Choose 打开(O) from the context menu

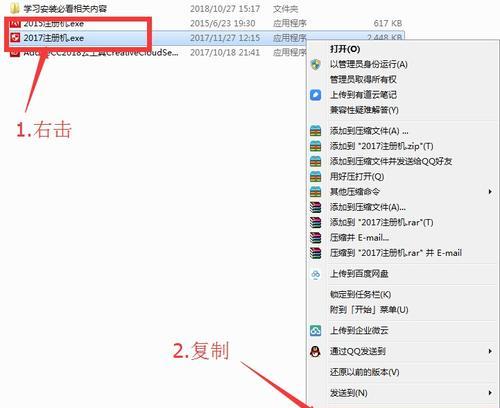tap(345, 49)
